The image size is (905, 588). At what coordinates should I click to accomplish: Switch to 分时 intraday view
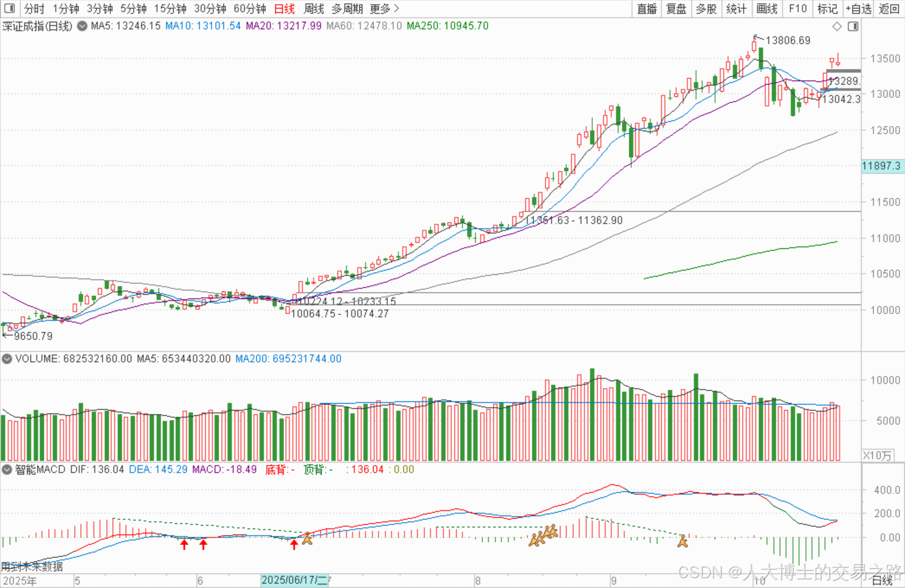[34, 9]
